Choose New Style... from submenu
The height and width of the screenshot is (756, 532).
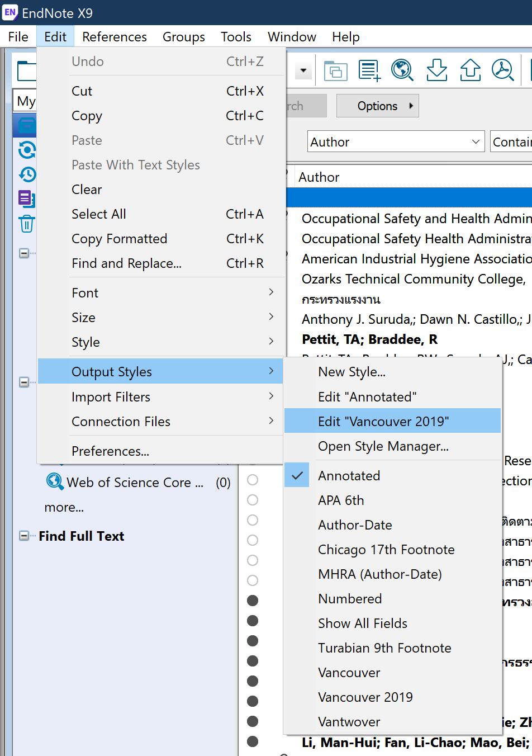pos(392,372)
